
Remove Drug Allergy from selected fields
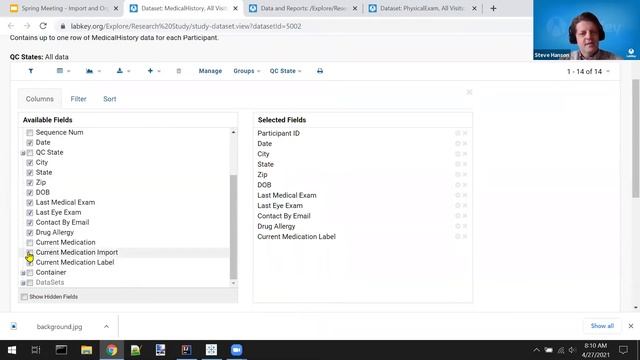(465, 226)
